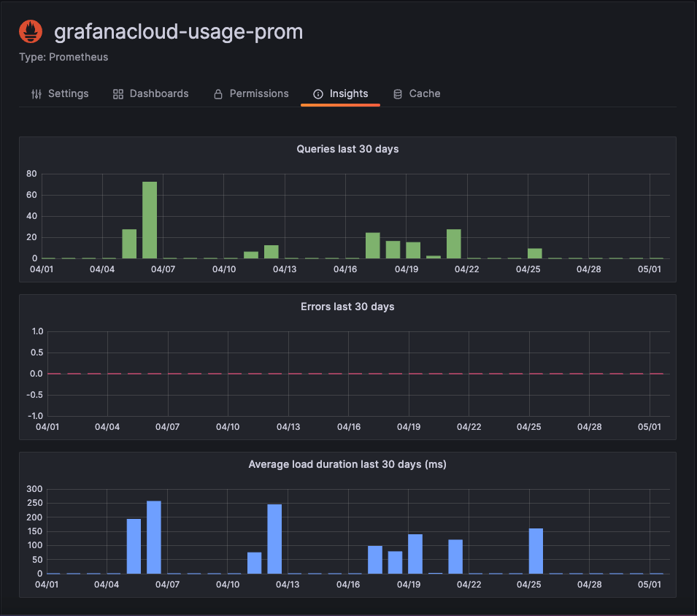Viewport: 697px width, 616px height.
Task: Open the Cache tab
Action: [x=424, y=93]
